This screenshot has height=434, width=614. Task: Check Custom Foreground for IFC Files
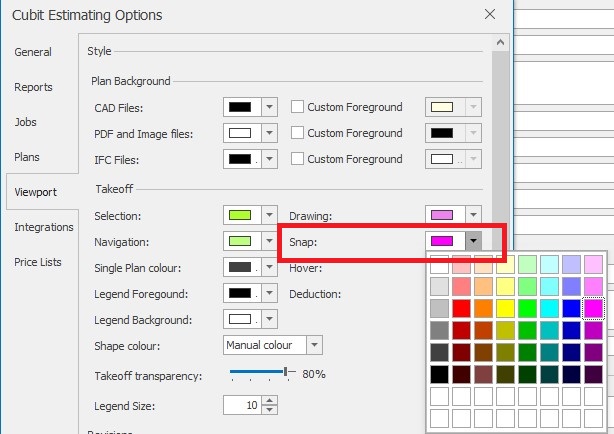click(x=297, y=159)
